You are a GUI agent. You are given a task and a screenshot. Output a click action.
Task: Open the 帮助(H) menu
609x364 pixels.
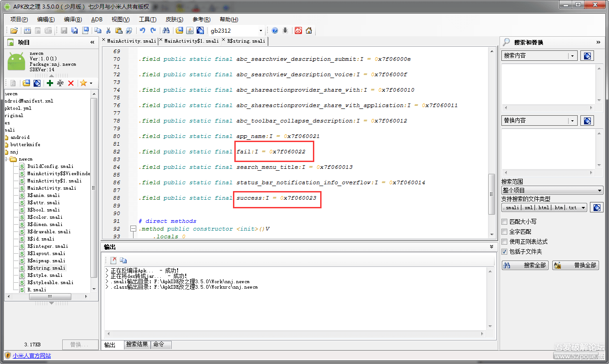point(228,20)
